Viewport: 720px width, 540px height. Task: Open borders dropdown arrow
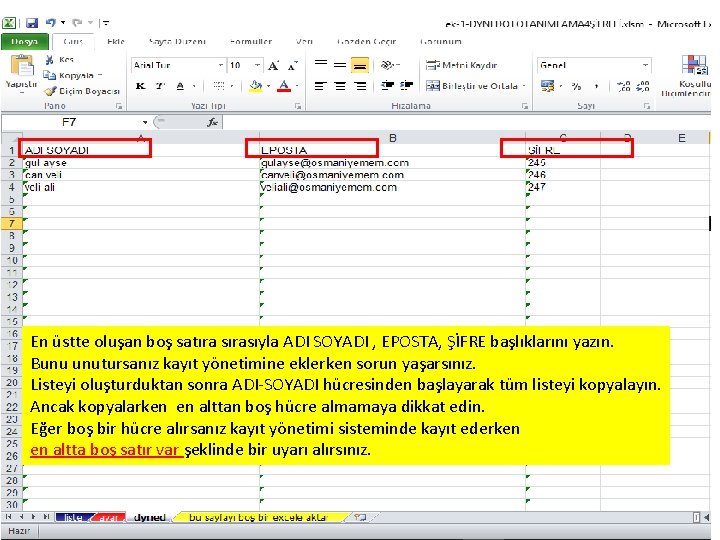point(232,86)
